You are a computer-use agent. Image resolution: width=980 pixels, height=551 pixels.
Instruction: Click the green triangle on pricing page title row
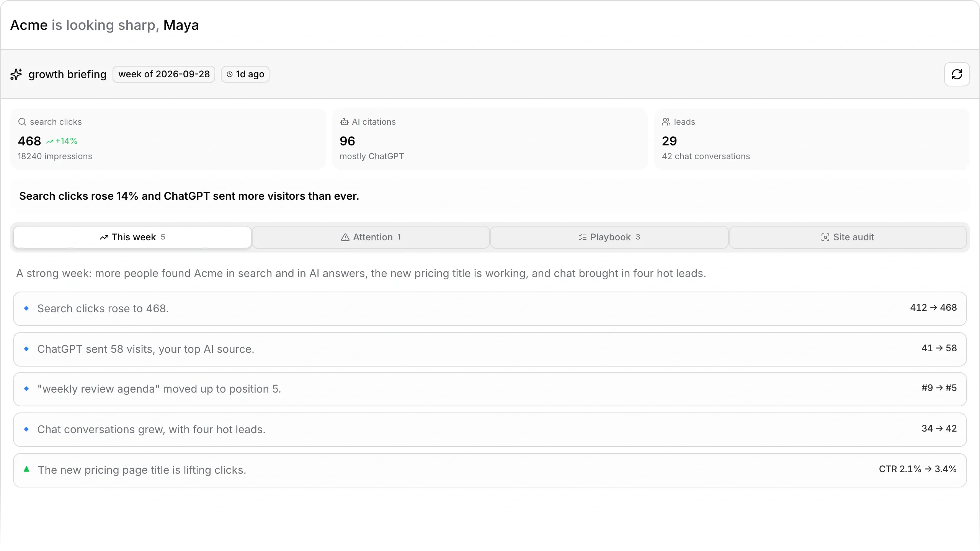[x=26, y=469]
